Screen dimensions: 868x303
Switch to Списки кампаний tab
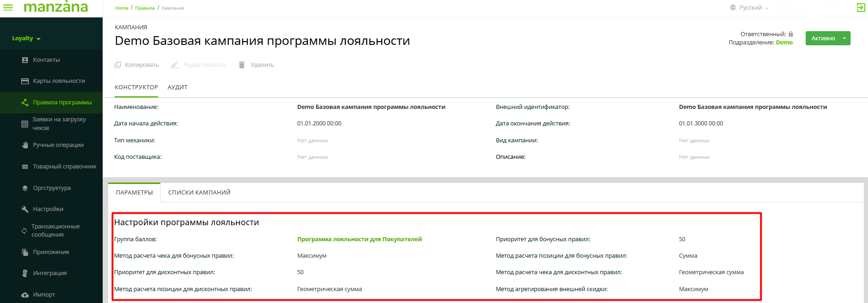(199, 193)
